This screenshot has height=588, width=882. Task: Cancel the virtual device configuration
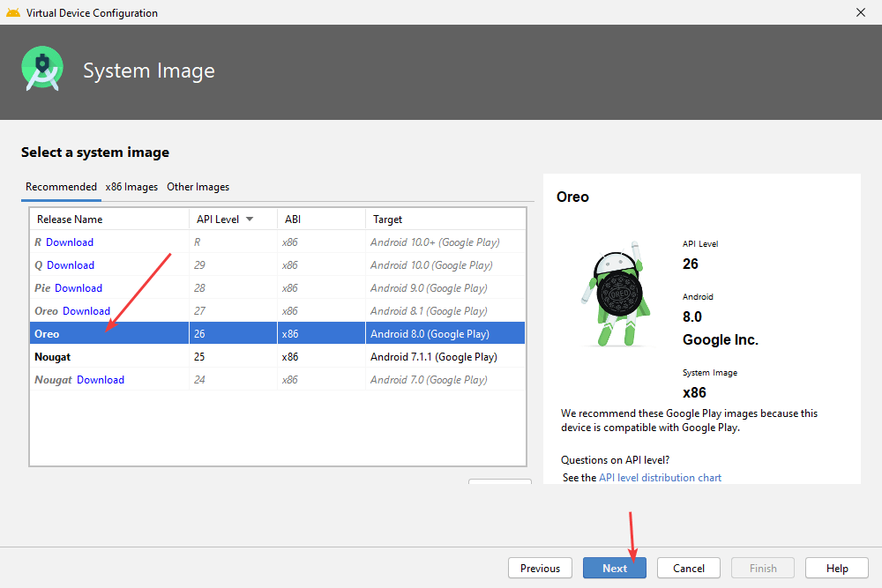[x=689, y=569]
